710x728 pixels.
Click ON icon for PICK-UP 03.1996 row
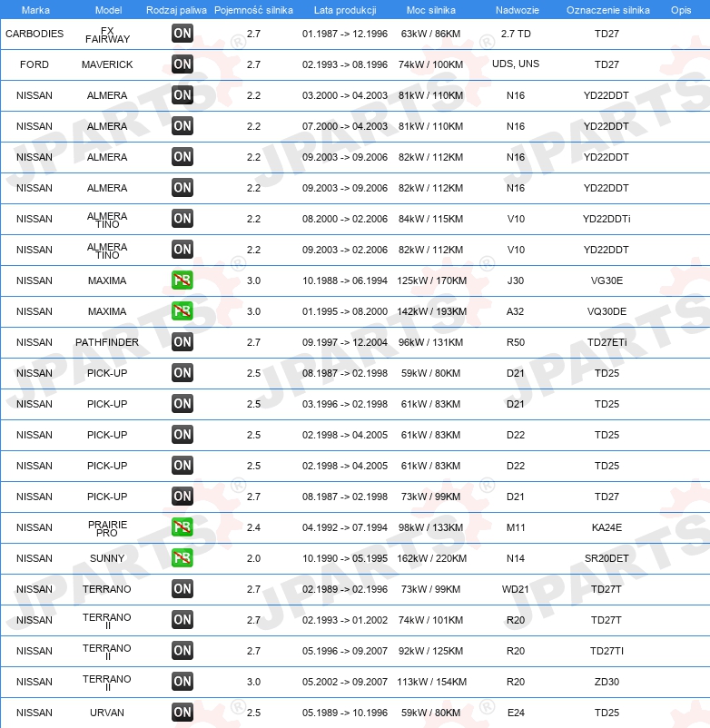coord(182,404)
